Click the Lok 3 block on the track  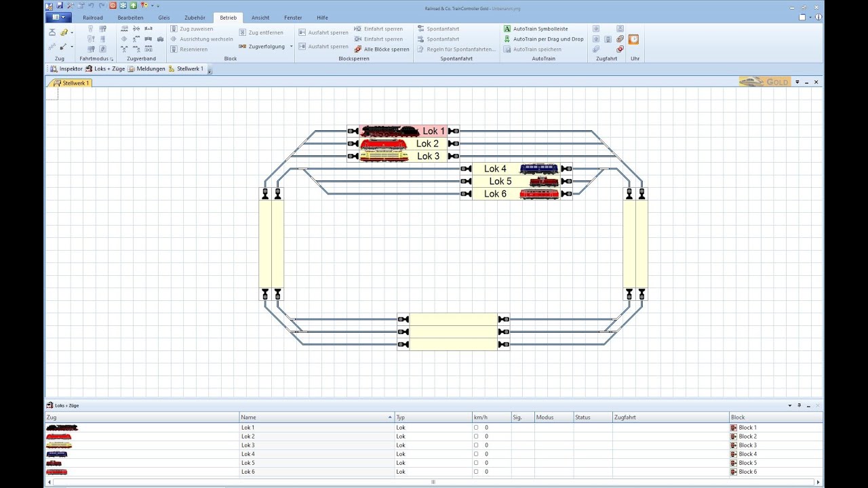[403, 156]
